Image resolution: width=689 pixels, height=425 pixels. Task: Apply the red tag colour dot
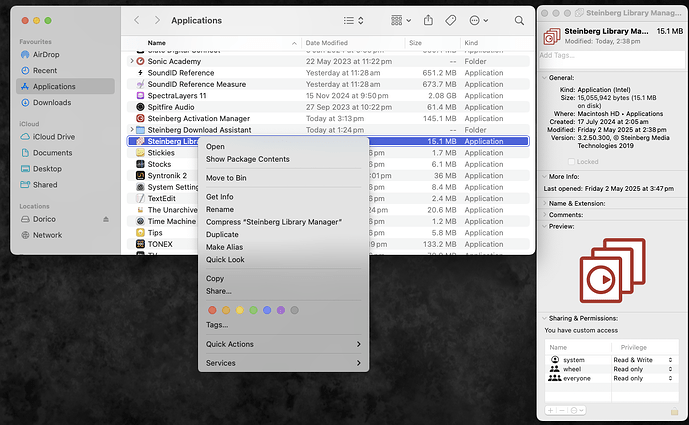pos(212,310)
